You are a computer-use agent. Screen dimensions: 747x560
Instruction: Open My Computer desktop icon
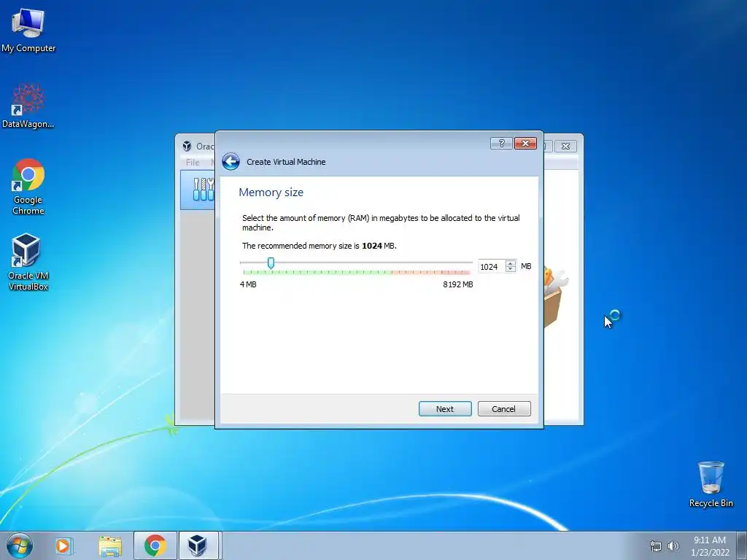(28, 31)
